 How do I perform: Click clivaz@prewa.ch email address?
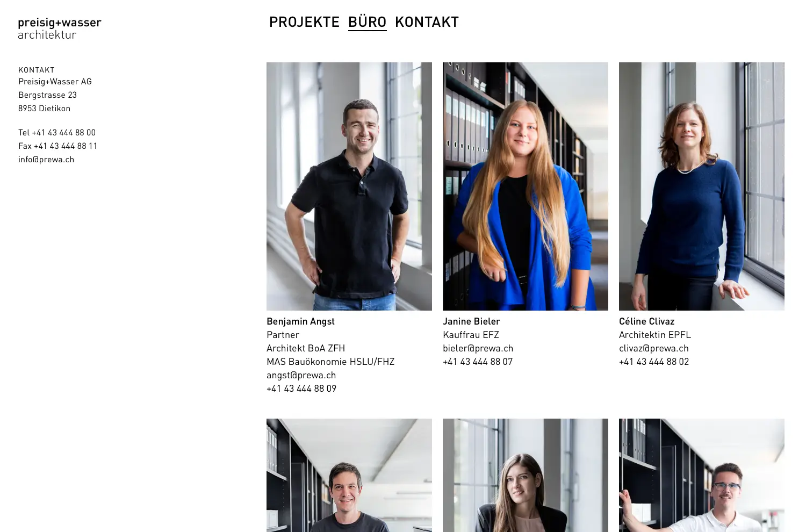pyautogui.click(x=654, y=348)
